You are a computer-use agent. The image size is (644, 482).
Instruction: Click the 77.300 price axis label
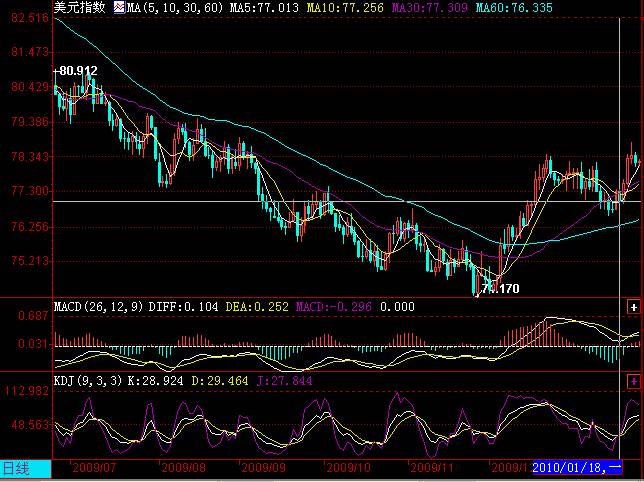(x=30, y=191)
